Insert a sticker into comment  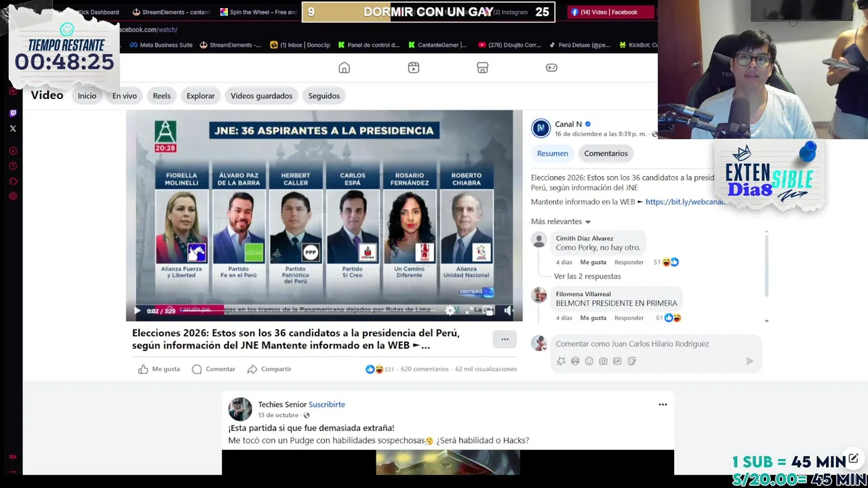click(x=631, y=361)
